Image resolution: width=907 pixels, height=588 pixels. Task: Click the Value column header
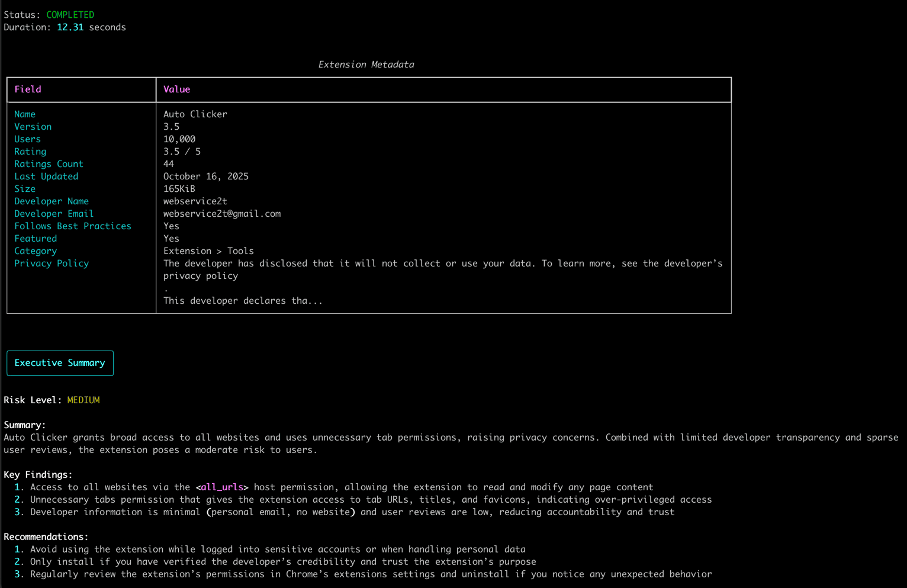(176, 89)
